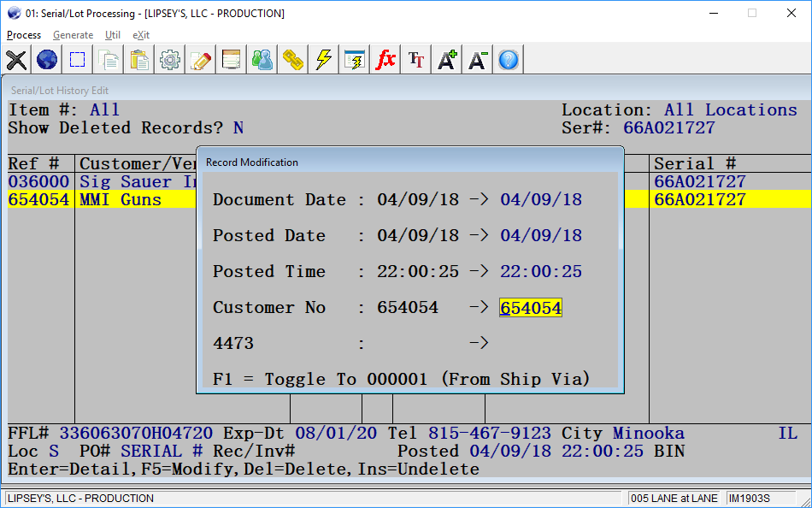This screenshot has width=812, height=508.
Task: Click the PO# value SERIAL #
Action: [x=162, y=452]
